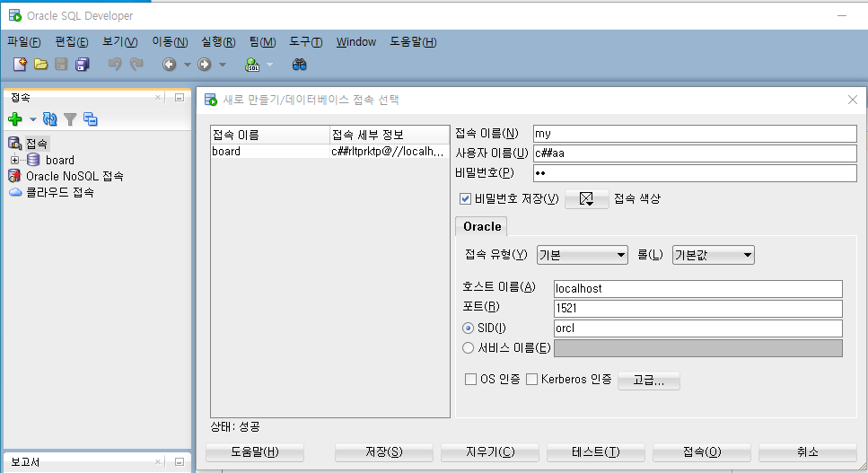This screenshot has width=868, height=473.
Task: Click the Redo arrow icon
Action: [x=136, y=64]
